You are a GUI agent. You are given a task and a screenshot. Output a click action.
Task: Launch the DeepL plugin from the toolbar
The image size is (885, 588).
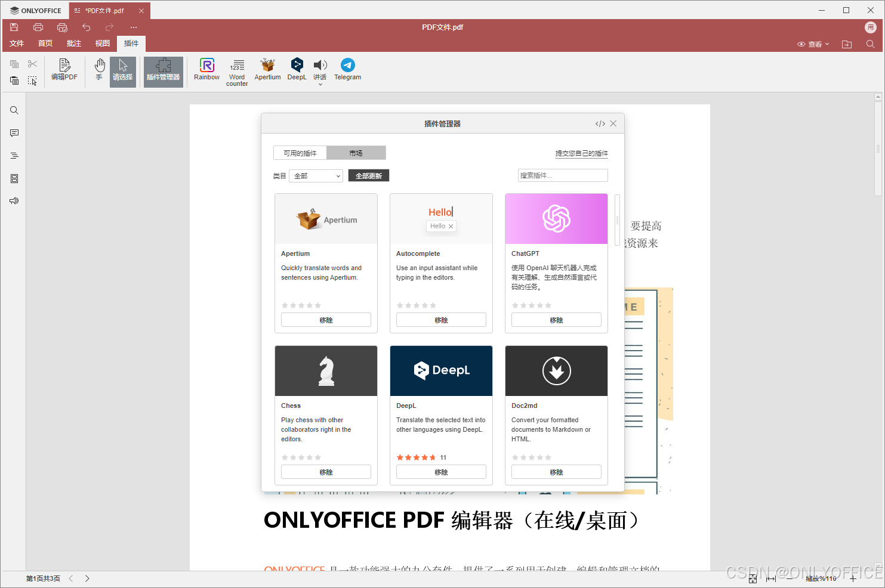coord(297,70)
